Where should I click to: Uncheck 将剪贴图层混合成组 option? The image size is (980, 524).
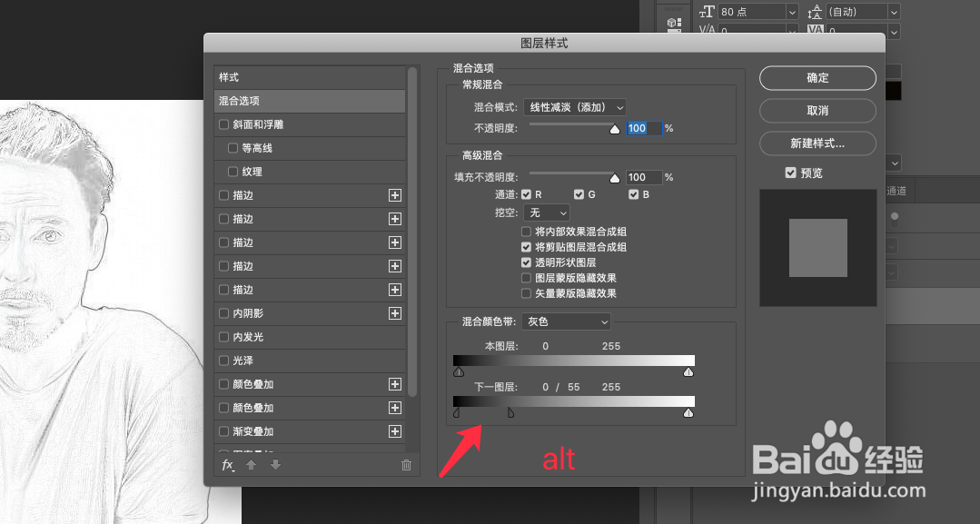526,247
